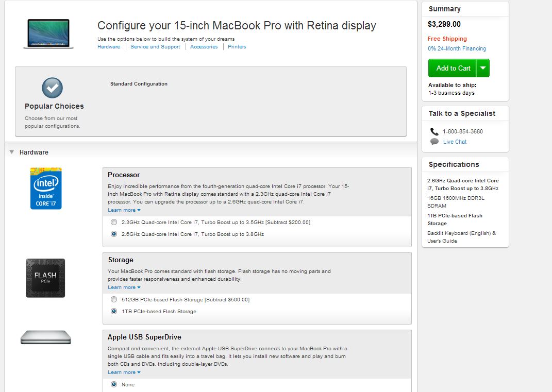Choose 1TB PCIe-based Flash Storage
The image size is (552, 392).
point(114,311)
